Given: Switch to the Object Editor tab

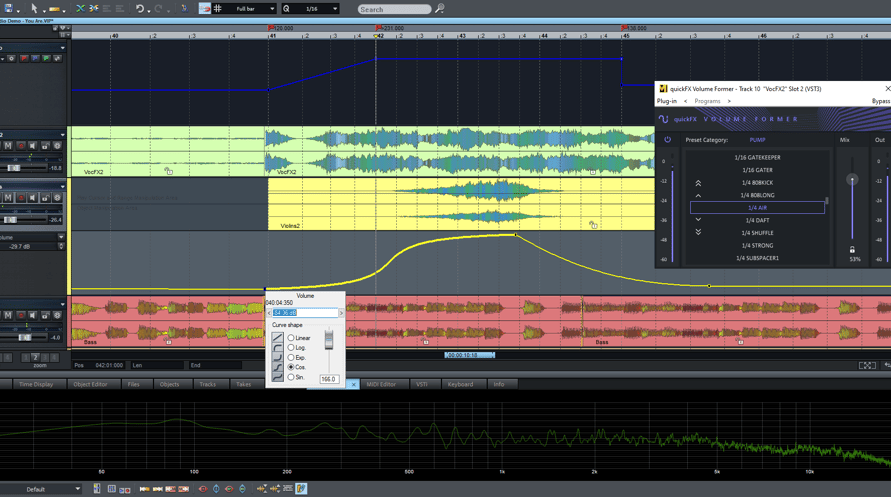Looking at the screenshot, I should 90,385.
